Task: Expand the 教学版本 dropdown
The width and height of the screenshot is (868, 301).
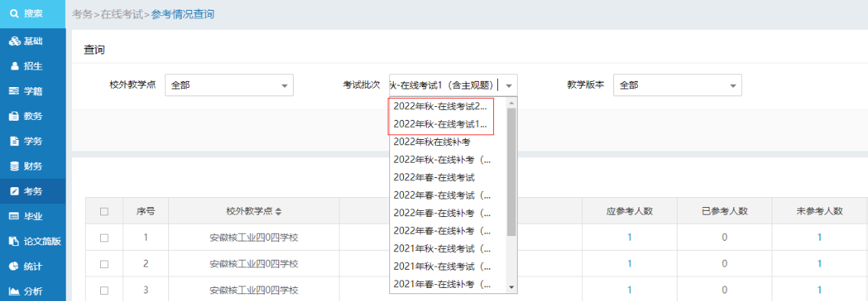Action: pos(678,86)
